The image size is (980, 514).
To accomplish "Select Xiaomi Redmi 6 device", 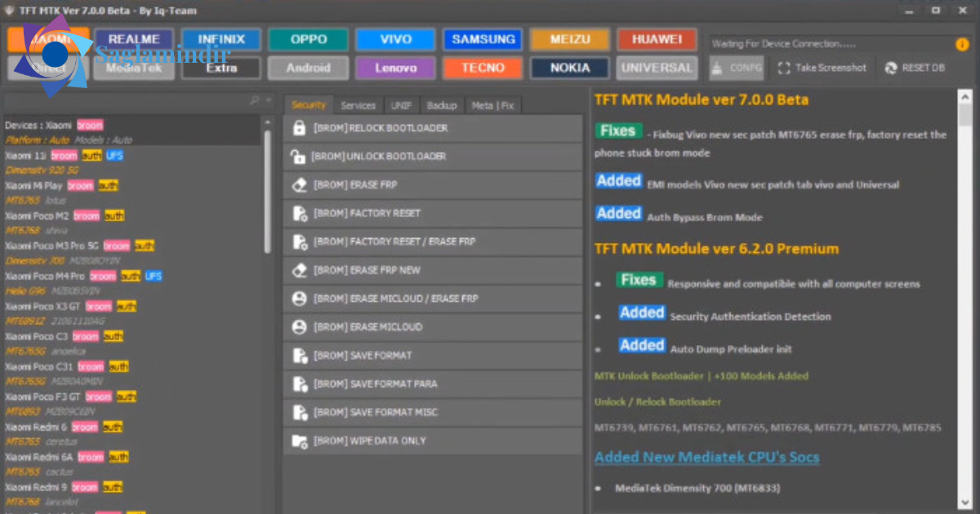I will click(x=131, y=427).
